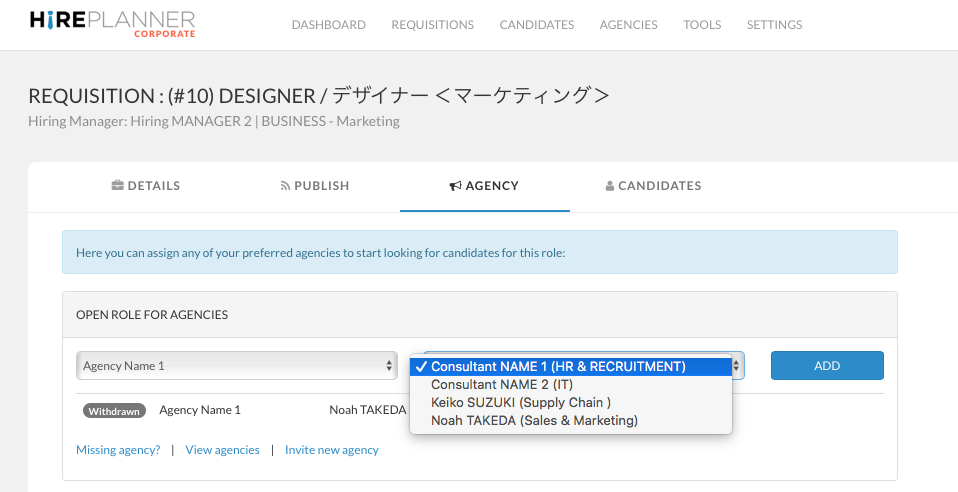Click the Invite new agency link

pyautogui.click(x=332, y=450)
